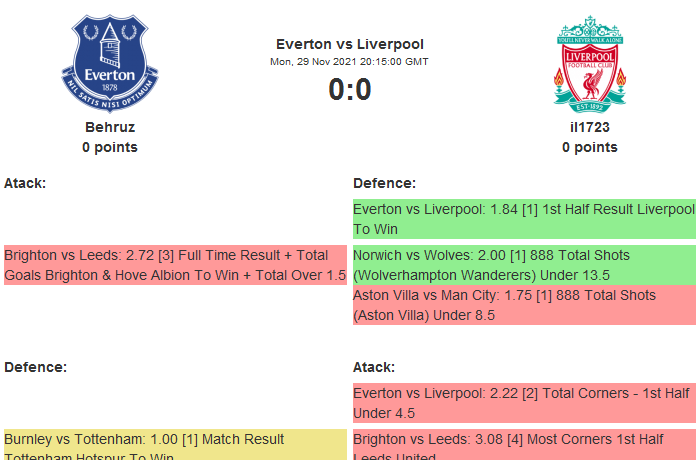Click the 0 points label under il1723
Image resolution: width=700 pixels, height=460 pixels.
pos(590,147)
